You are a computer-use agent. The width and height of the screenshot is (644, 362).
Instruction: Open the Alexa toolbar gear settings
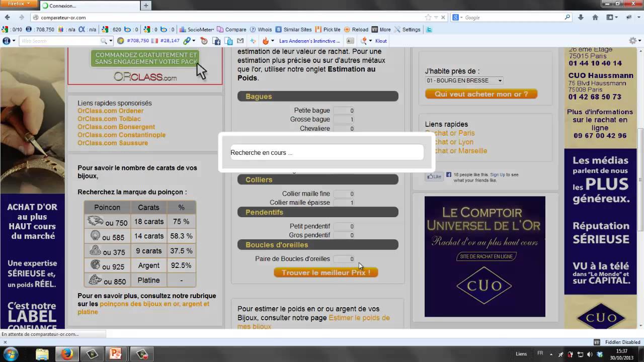633,41
